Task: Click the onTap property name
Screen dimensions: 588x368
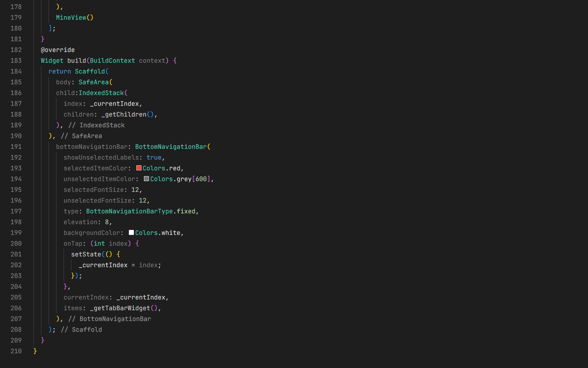Action: pyautogui.click(x=73, y=244)
